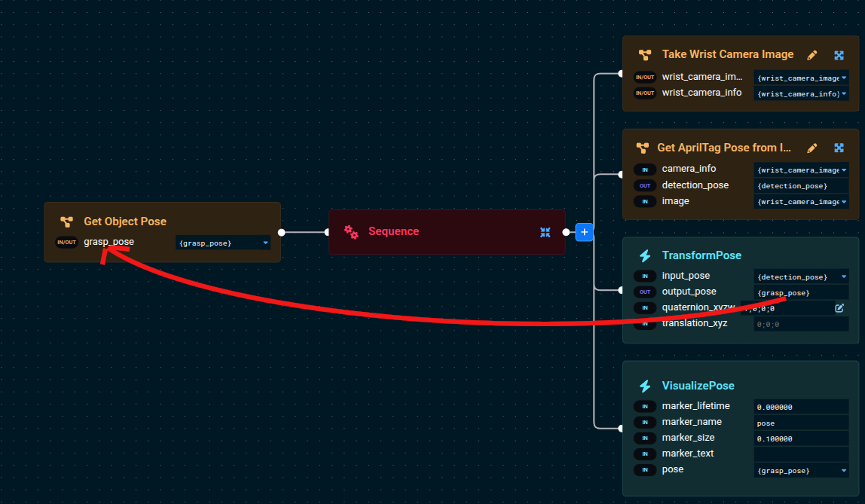
Task: Edit the Get AprilTag Pose subtree via pencil icon
Action: (812, 148)
